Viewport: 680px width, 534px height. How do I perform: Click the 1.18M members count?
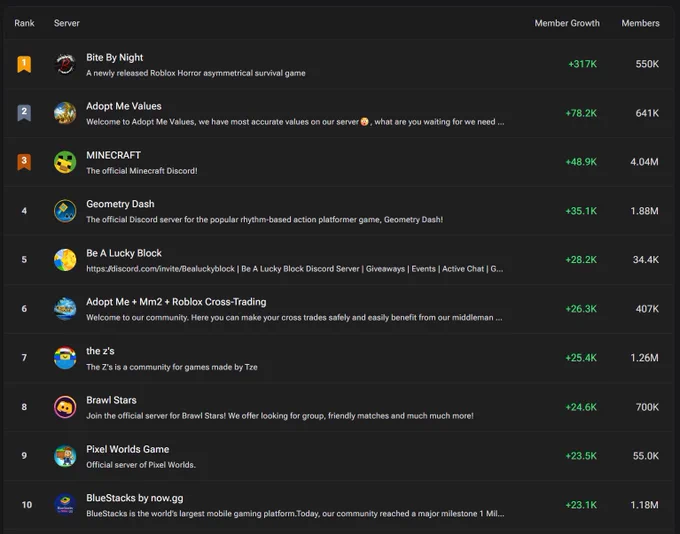point(644,505)
